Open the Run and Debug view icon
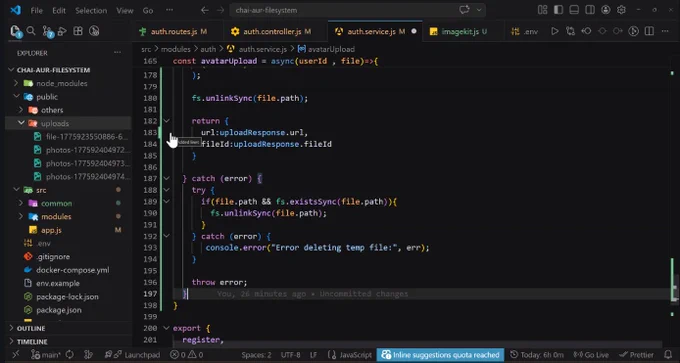Screen dimensions: 680x363 point(62,31)
